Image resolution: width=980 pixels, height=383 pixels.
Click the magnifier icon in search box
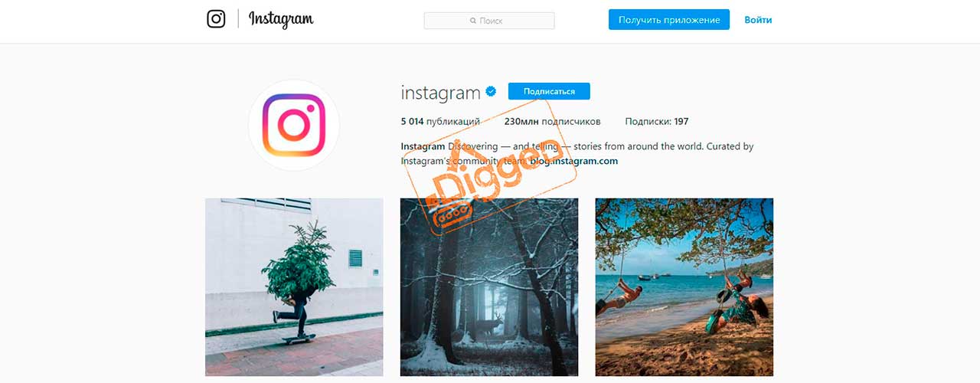click(473, 21)
